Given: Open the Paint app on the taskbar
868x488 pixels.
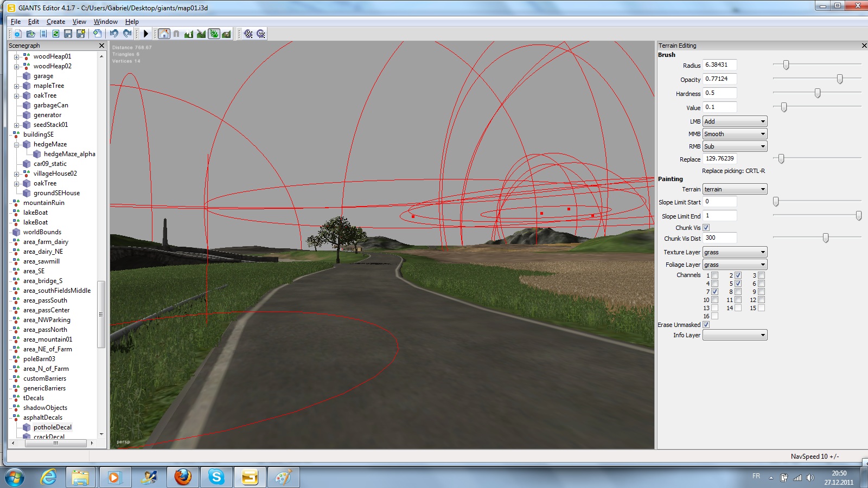Looking at the screenshot, I should (x=284, y=477).
